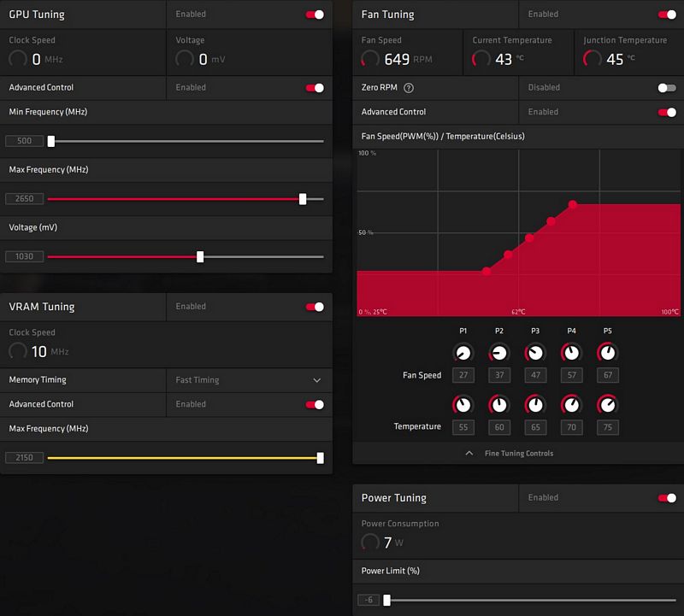Turn off Fan Tuning Advanced Control
The width and height of the screenshot is (684, 616).
[x=668, y=113]
